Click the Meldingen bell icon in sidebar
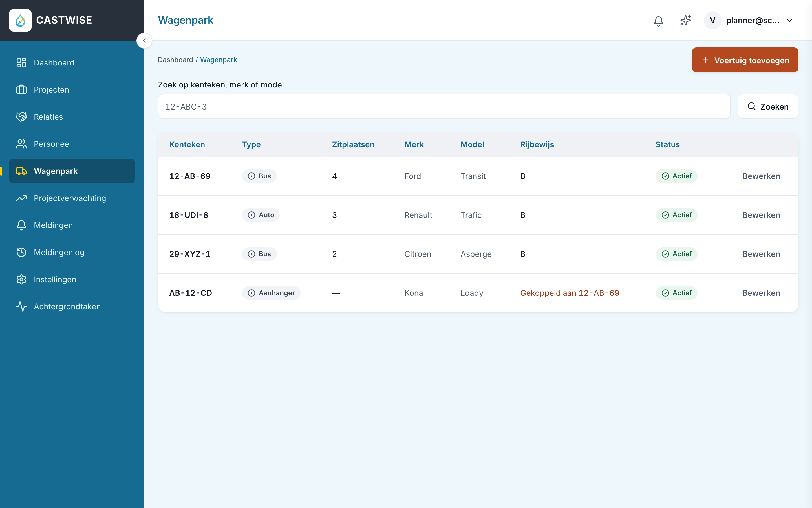 point(21,225)
